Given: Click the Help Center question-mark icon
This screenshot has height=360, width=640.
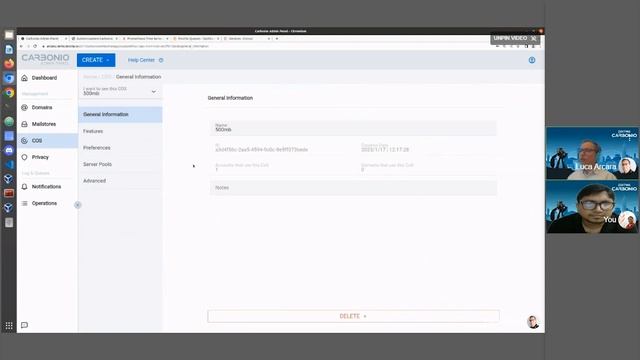Looking at the screenshot, I should pos(161,60).
